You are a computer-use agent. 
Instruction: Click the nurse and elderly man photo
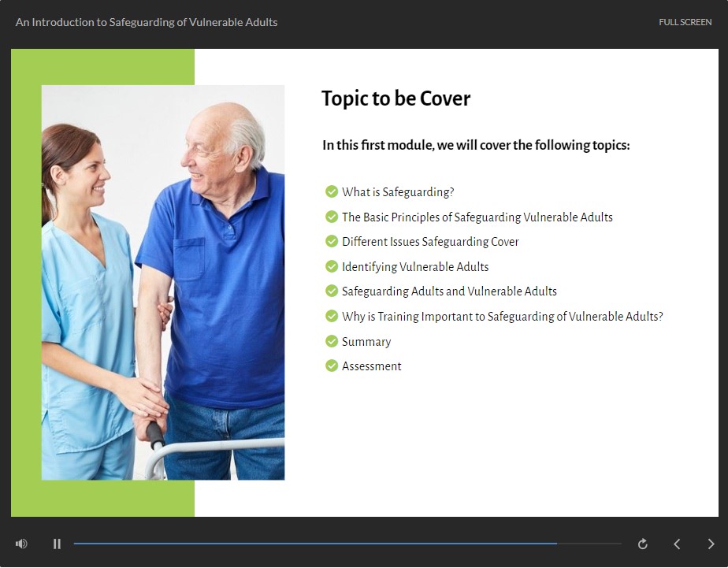pos(163,282)
